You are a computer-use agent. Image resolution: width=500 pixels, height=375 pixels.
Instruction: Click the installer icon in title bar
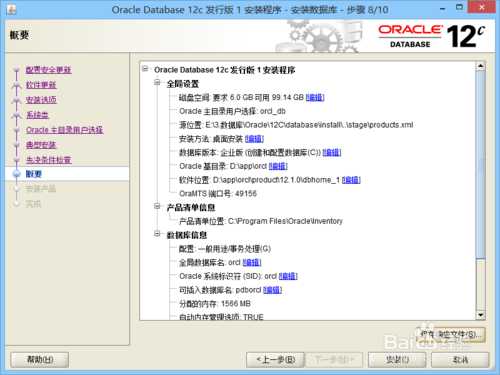tap(11, 9)
